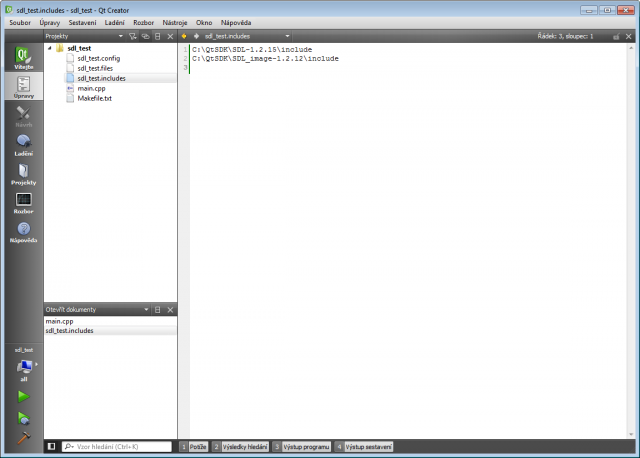
Task: Open the Projekty mode in sidebar
Action: coord(22,174)
